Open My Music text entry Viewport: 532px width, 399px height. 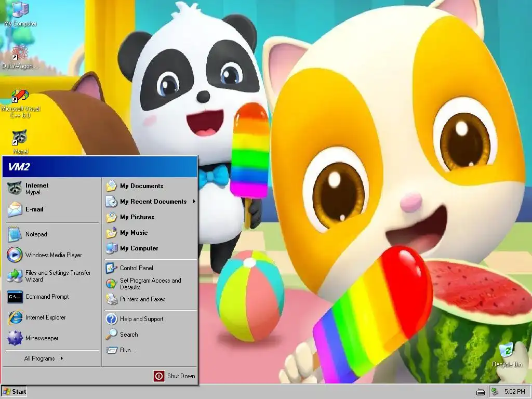[134, 233]
